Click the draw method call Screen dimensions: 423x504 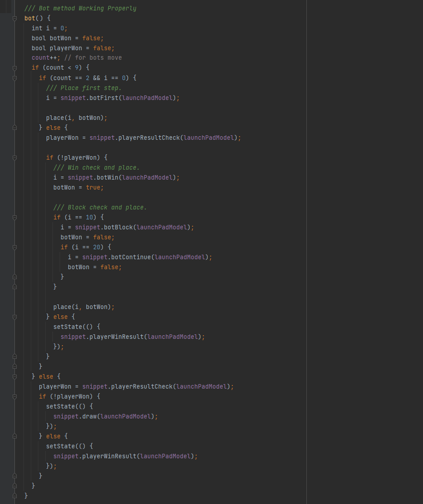89,416
